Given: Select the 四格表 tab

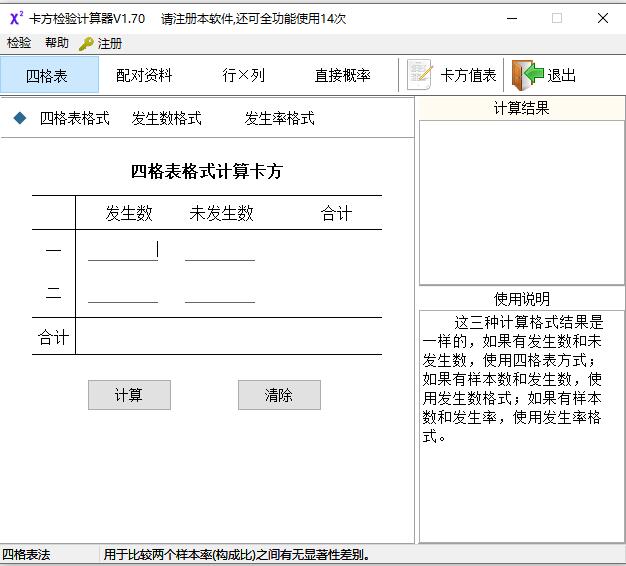Looking at the screenshot, I should click(x=49, y=75).
